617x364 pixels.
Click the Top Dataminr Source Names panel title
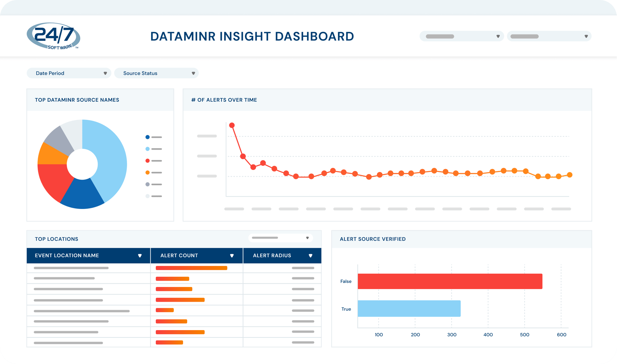pyautogui.click(x=77, y=100)
